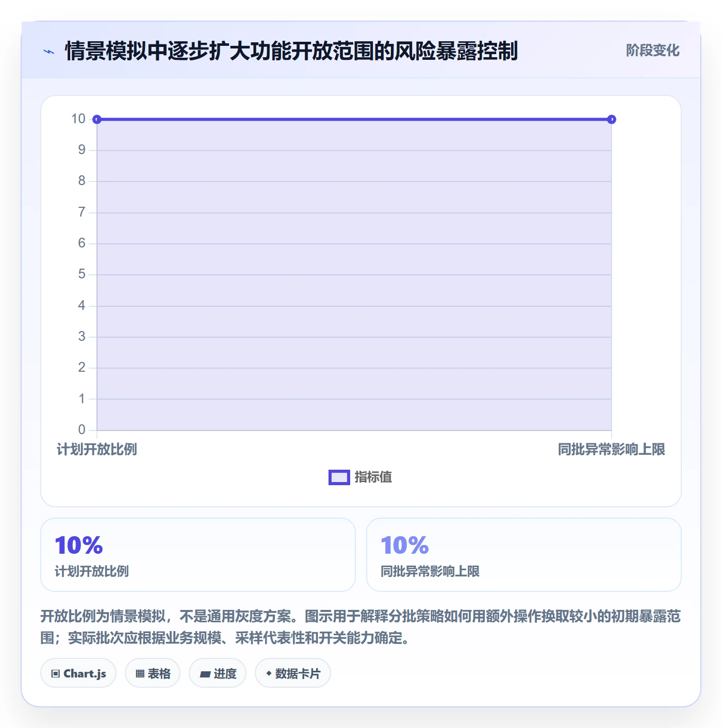Click the x-axis label 计划开放比例
The image size is (722, 728).
[97, 450]
